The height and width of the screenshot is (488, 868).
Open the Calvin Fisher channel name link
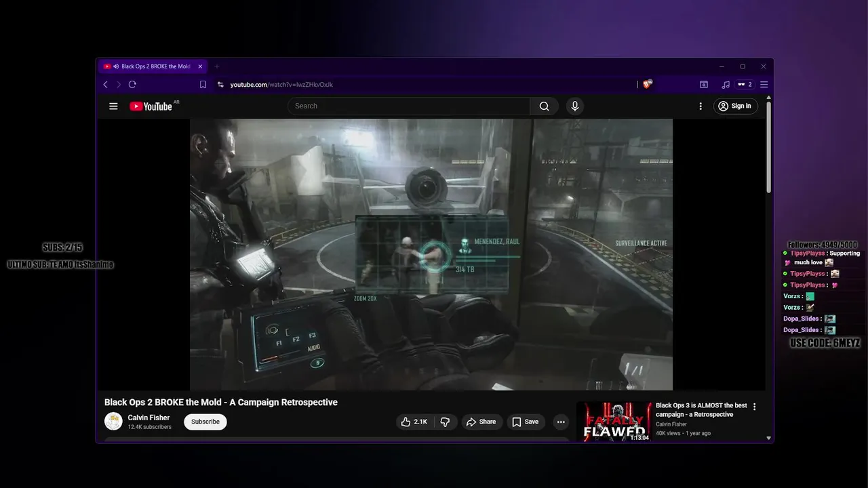149,418
